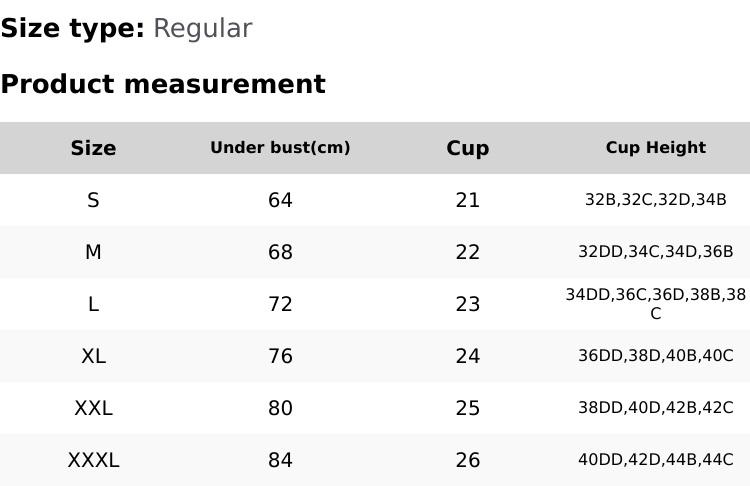The height and width of the screenshot is (486, 750).
Task: Click cup value 23
Action: 467,304
